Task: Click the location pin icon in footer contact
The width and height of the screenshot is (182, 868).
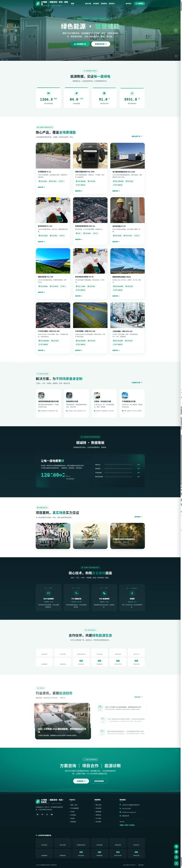Action: (120, 805)
